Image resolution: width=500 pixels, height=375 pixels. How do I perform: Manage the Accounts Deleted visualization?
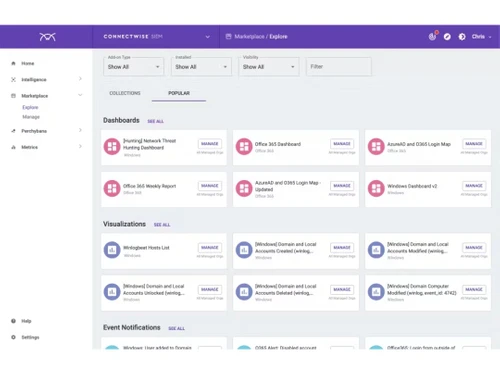(342, 289)
